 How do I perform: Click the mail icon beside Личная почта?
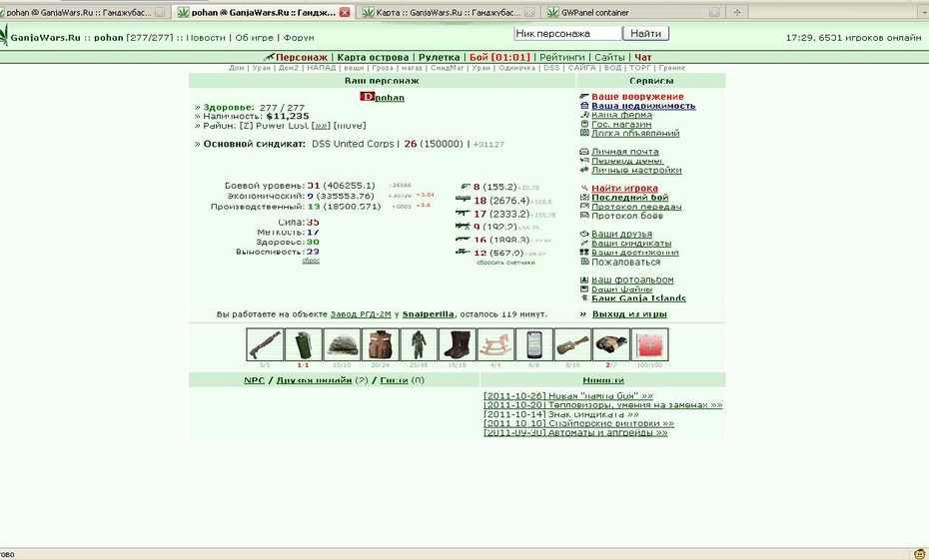(584, 152)
